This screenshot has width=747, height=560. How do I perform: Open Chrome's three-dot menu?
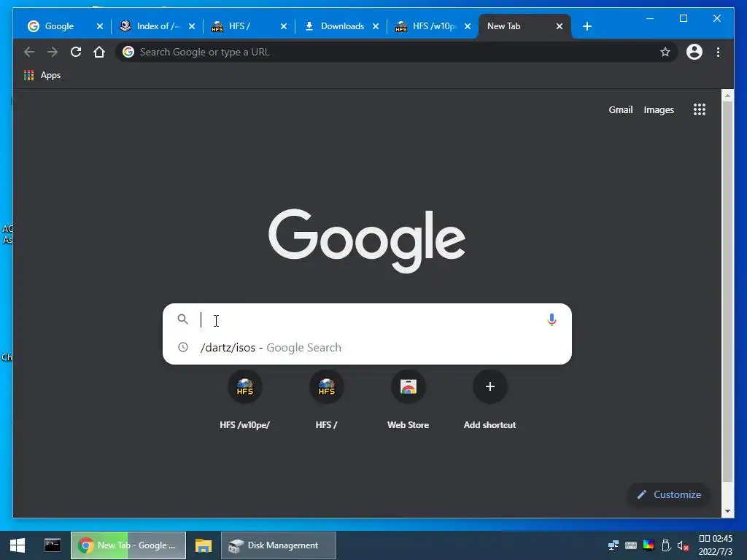point(718,52)
